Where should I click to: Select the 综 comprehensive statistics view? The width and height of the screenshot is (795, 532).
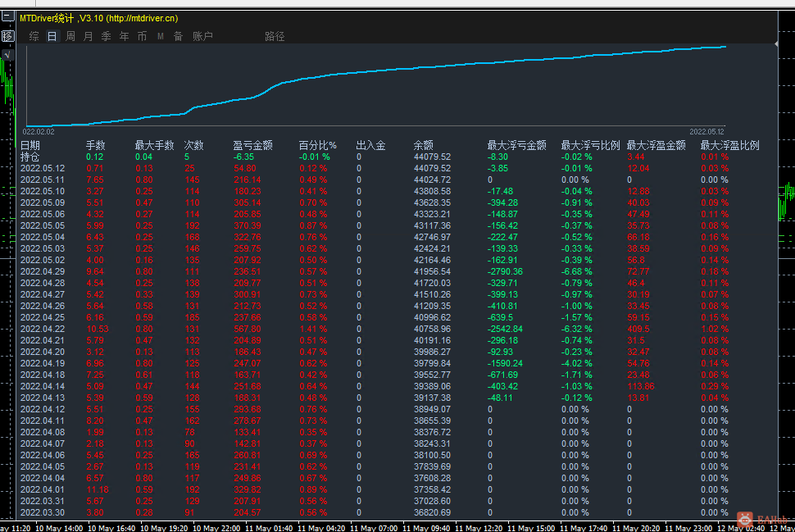point(34,36)
